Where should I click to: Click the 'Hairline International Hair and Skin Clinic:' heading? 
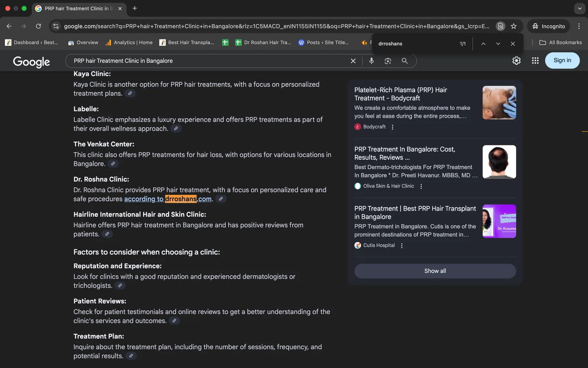pos(140,214)
